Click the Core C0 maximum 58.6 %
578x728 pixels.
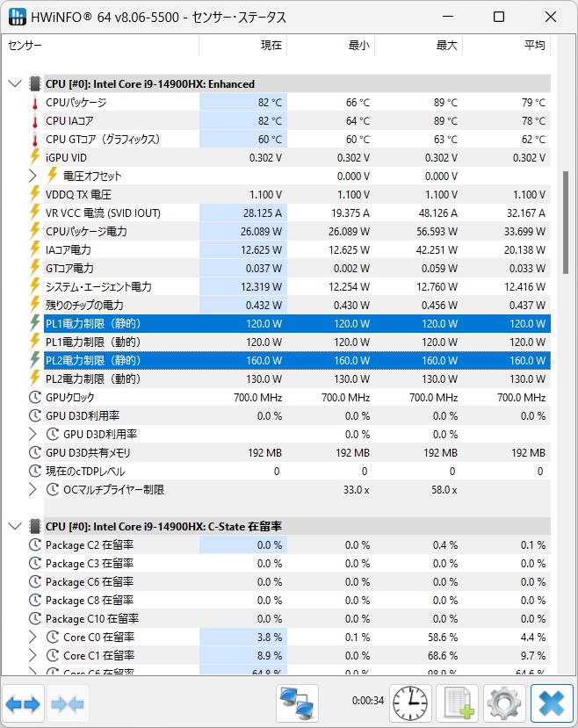443,637
